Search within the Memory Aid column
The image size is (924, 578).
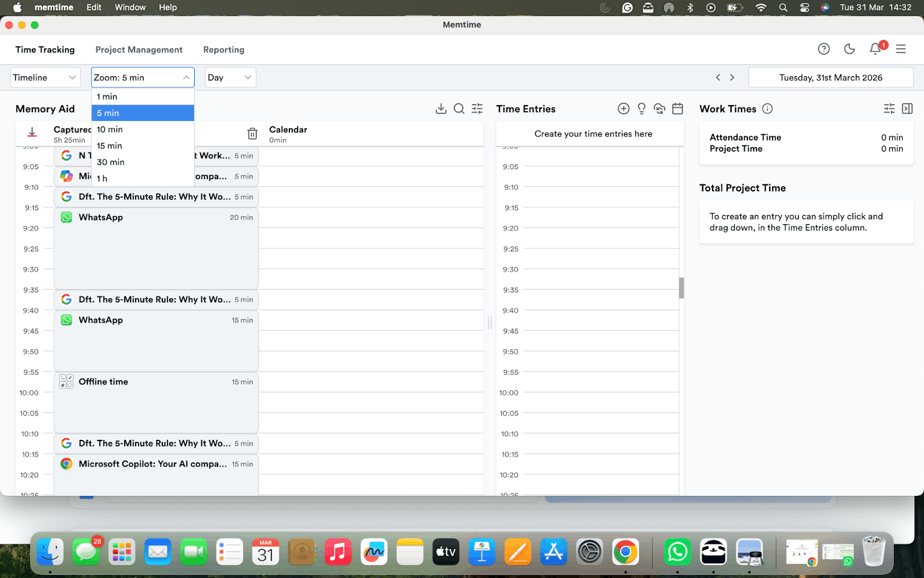click(x=459, y=108)
